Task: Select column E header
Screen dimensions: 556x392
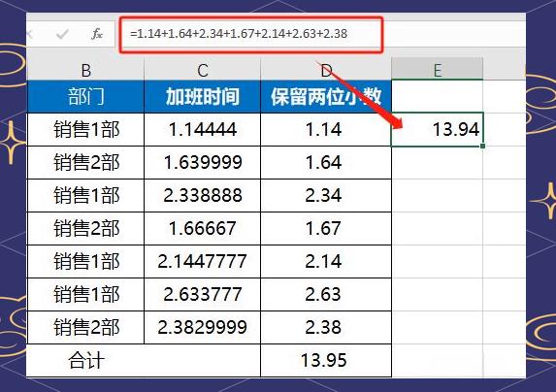Action: point(438,69)
